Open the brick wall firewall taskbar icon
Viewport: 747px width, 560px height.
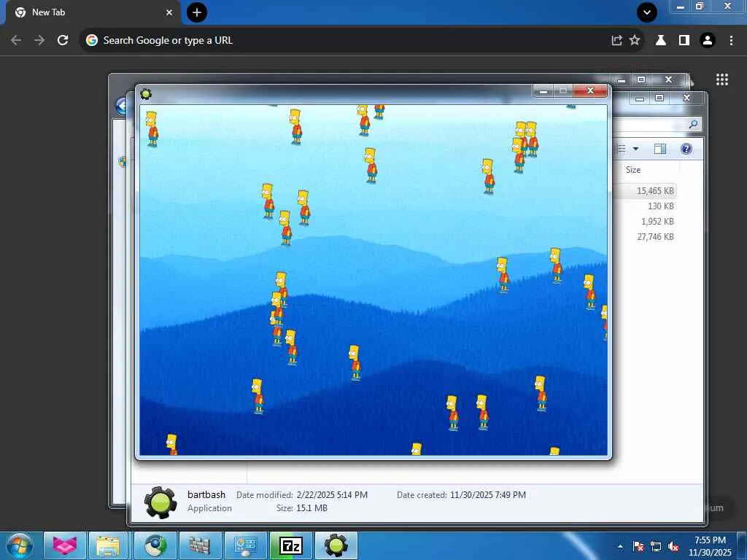200,545
